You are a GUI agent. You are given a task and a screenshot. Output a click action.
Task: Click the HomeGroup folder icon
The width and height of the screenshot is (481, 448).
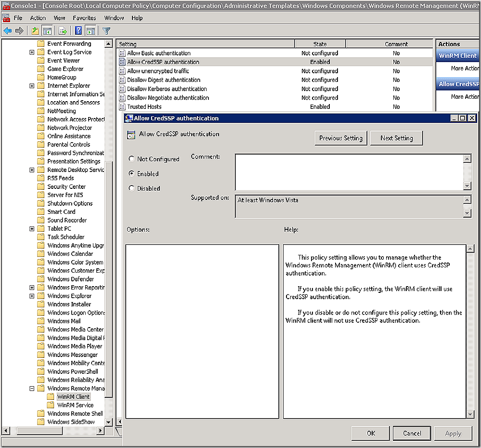pyautogui.click(x=41, y=78)
